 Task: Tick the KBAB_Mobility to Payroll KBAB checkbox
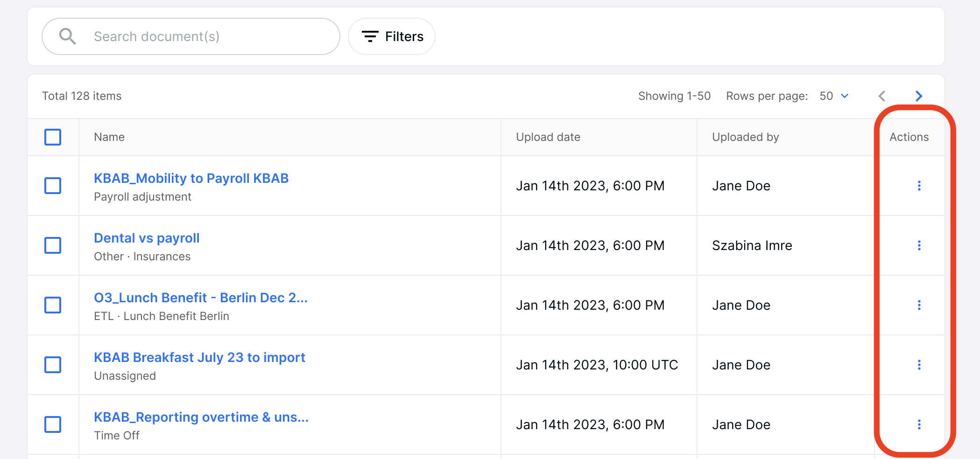pyautogui.click(x=53, y=186)
